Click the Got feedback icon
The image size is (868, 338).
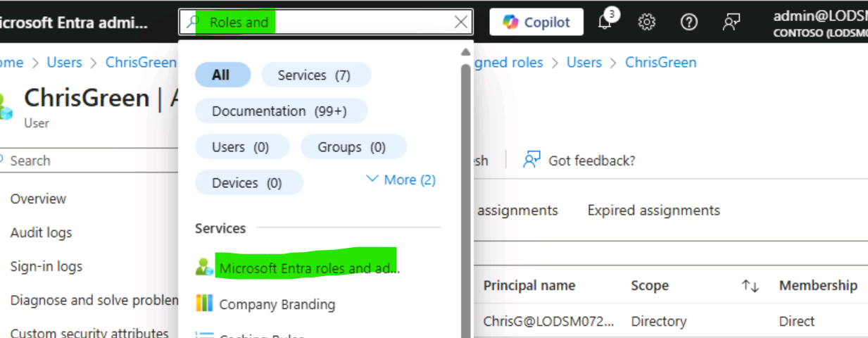pyautogui.click(x=532, y=160)
